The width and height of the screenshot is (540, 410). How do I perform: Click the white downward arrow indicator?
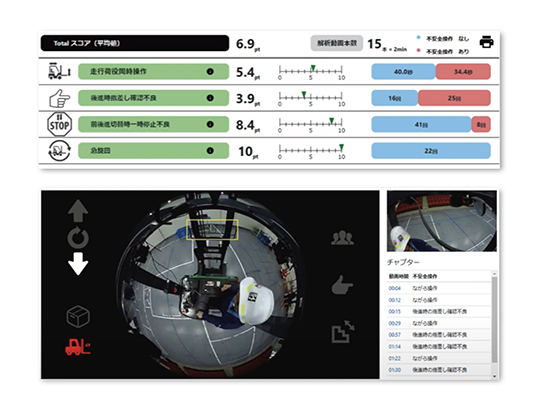[78, 263]
